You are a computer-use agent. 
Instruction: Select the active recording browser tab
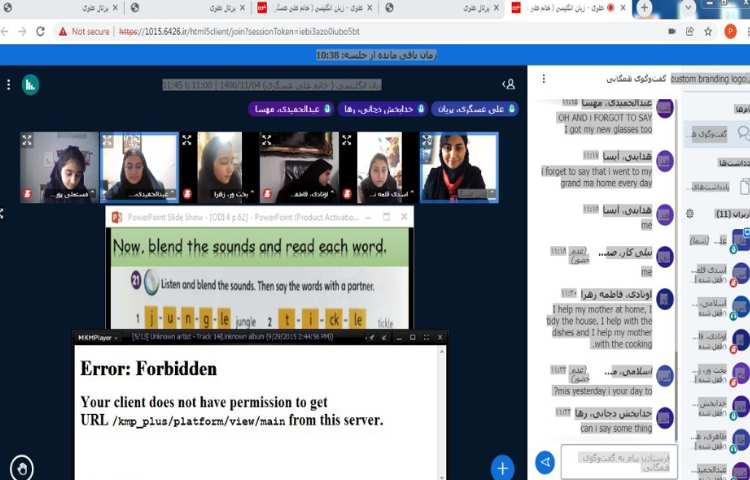tap(569, 8)
